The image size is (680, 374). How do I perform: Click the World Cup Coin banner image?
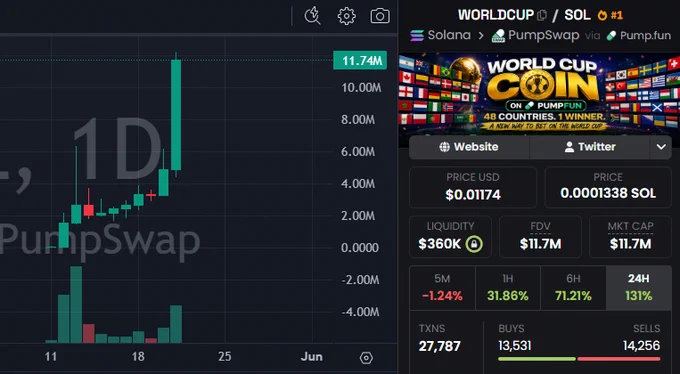539,93
